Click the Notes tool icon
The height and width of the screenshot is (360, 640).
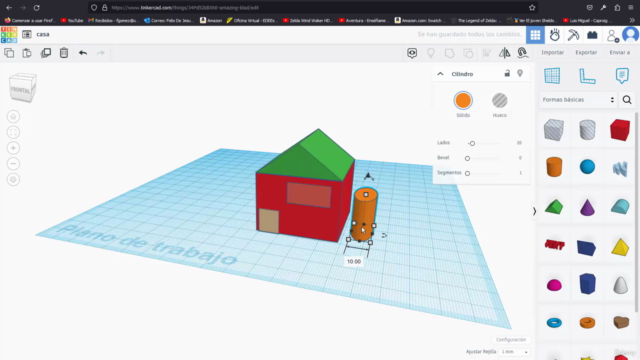[622, 76]
